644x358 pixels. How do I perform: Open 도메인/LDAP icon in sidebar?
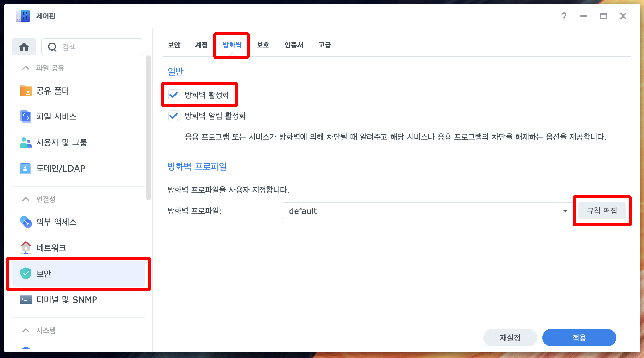click(x=26, y=168)
